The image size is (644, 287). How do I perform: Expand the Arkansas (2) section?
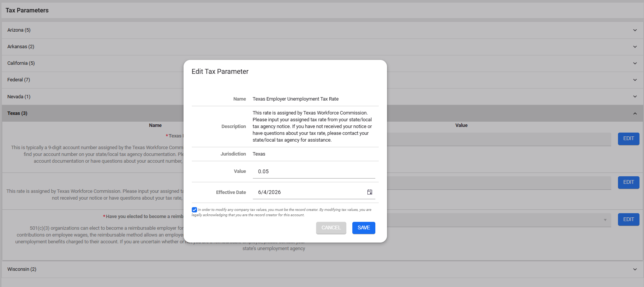pyautogui.click(x=322, y=47)
